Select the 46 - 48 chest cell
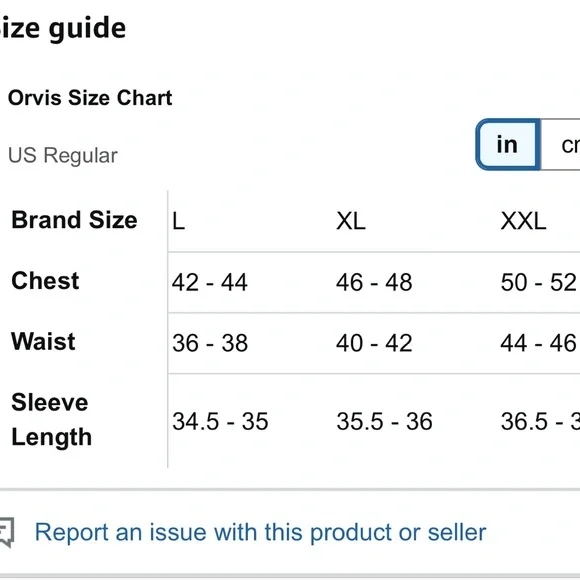 374,283
